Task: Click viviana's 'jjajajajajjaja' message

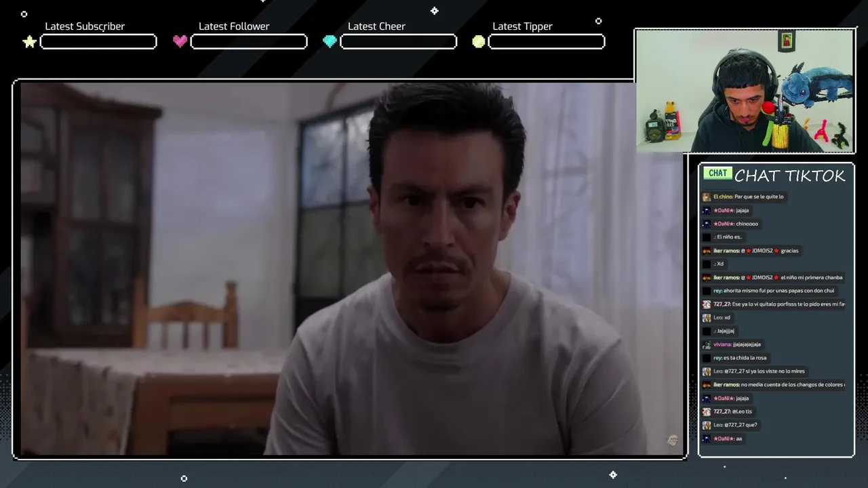Action: 747,344
